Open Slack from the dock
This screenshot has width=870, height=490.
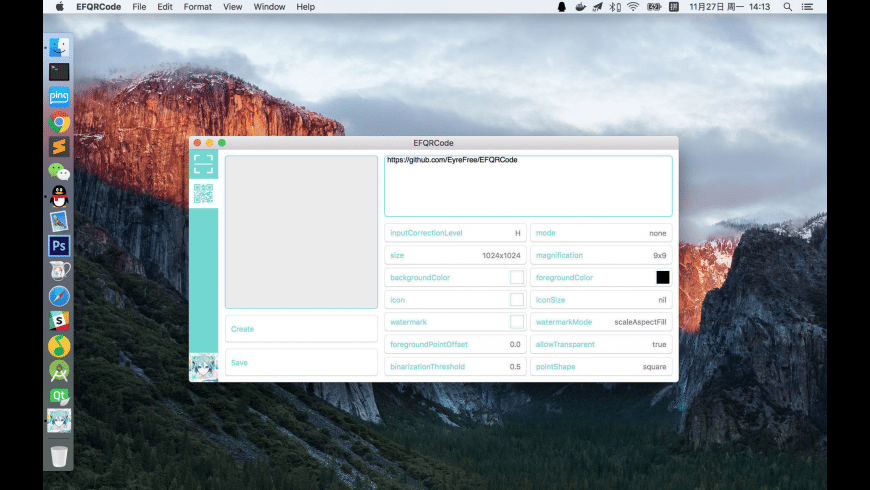(x=59, y=321)
